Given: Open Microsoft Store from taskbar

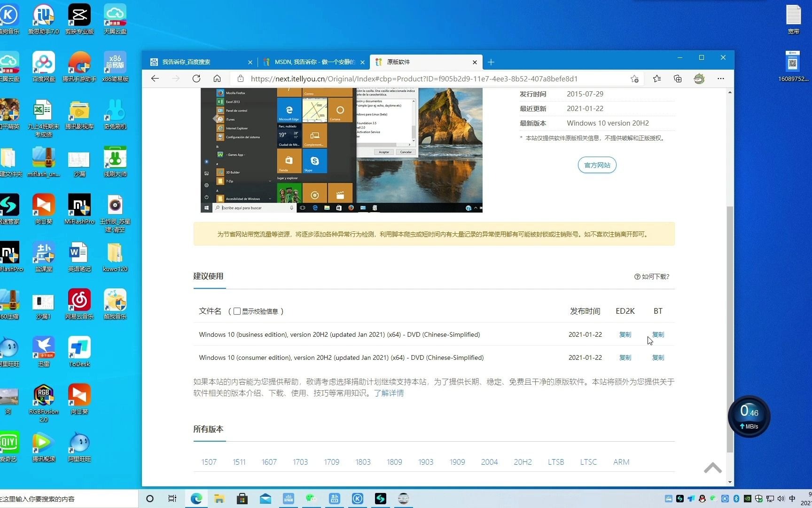Looking at the screenshot, I should click(242, 499).
